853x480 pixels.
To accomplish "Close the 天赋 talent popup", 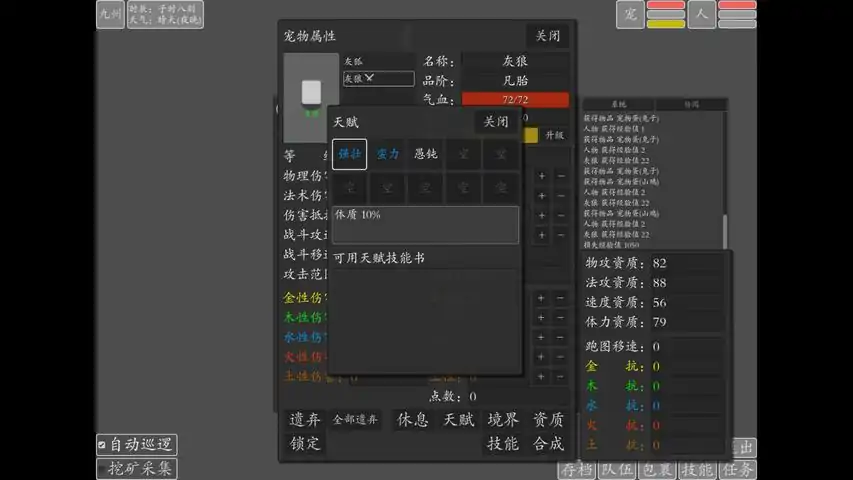I will click(496, 122).
